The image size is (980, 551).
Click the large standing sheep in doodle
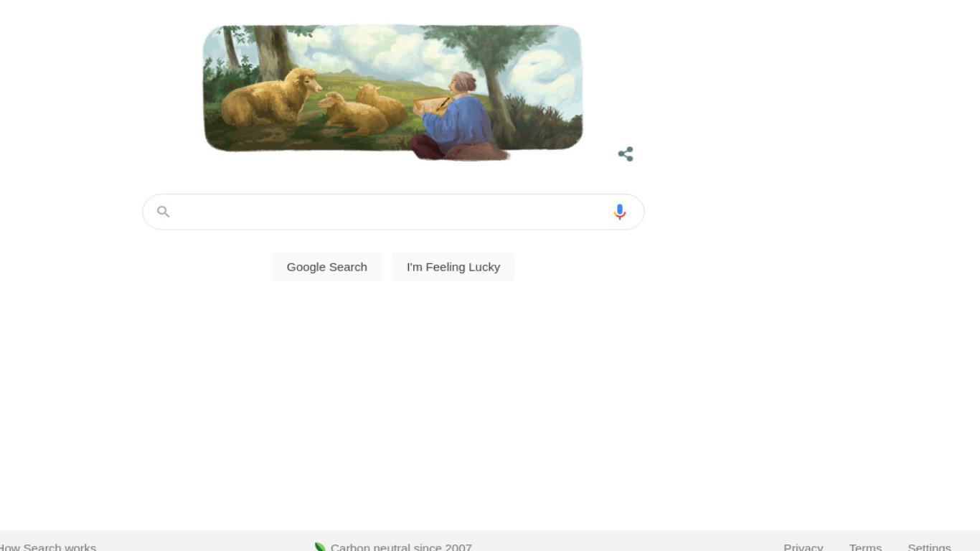270,98
